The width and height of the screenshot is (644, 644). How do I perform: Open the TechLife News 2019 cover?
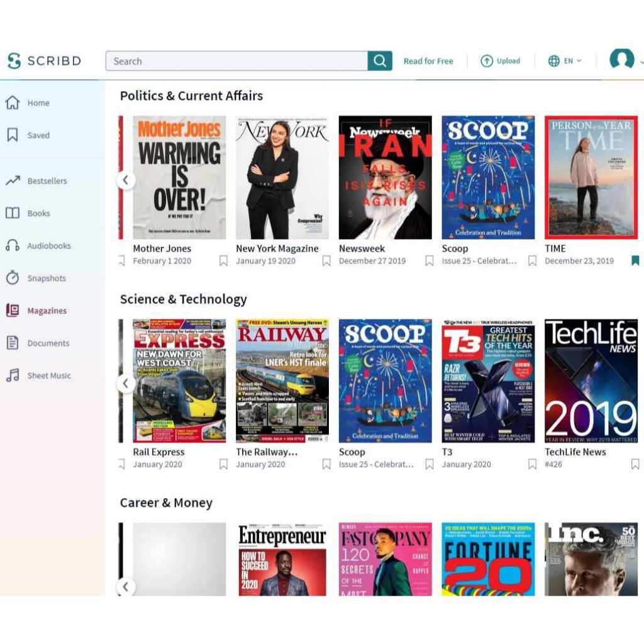coord(591,380)
